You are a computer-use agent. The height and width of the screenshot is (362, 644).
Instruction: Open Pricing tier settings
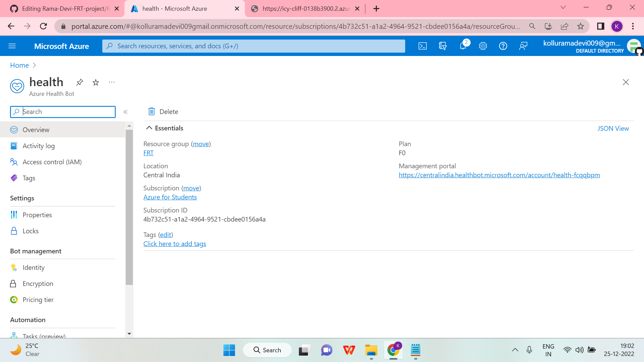(x=38, y=299)
